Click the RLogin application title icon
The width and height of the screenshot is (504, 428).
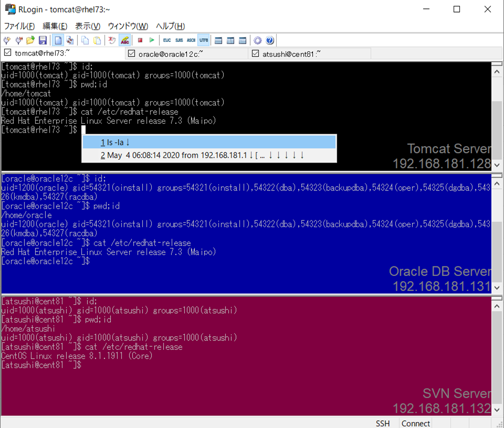point(10,9)
